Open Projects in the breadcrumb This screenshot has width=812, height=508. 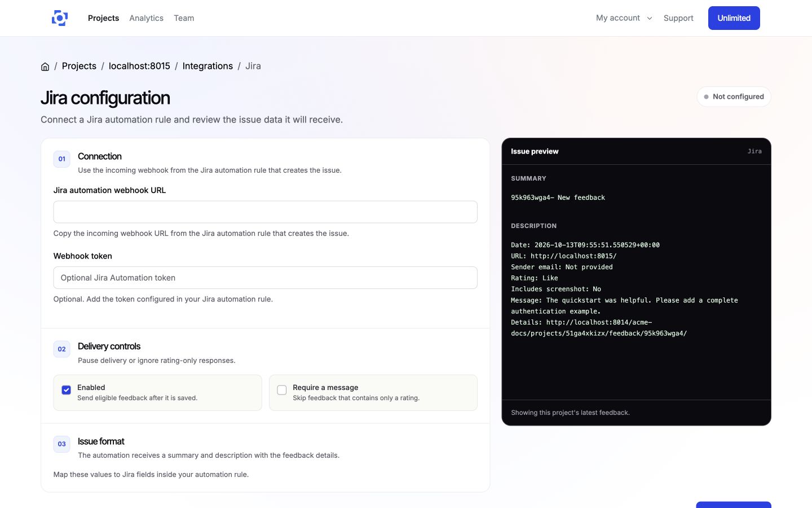(x=79, y=66)
